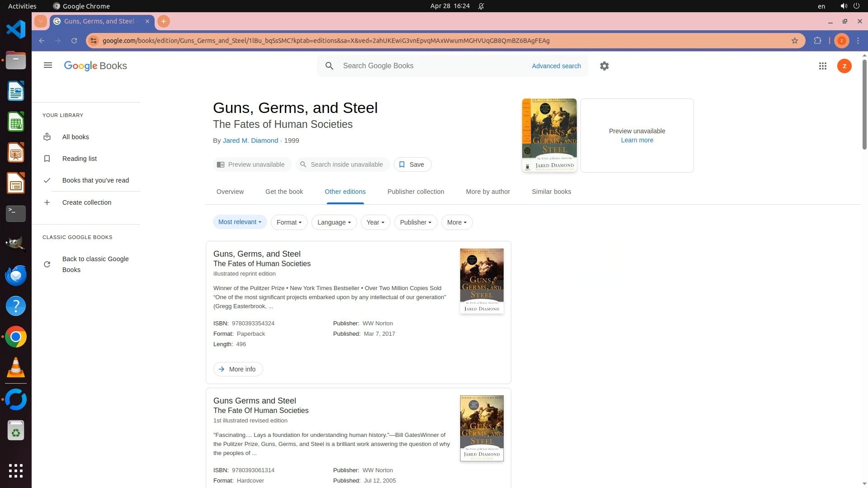Open the Google apps grid
The height and width of the screenshot is (488, 868).
(822, 66)
